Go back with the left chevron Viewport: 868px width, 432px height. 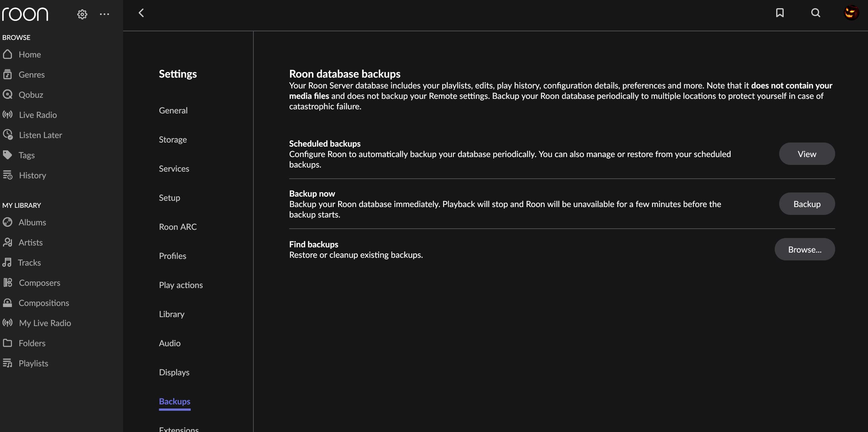(141, 13)
